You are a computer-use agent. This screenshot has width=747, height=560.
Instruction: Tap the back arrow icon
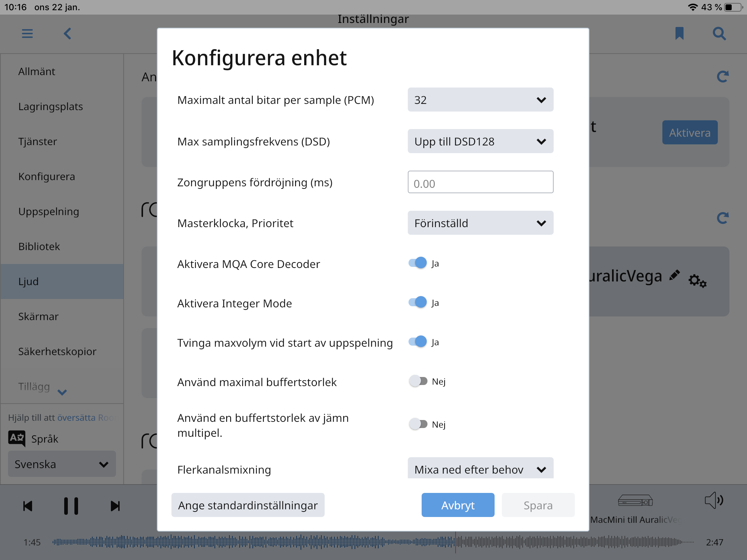67,34
